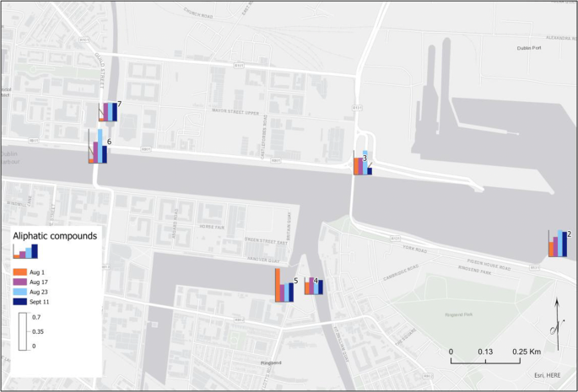This screenshot has width=578, height=392.
Task: Click the 'Aliphatic compounds' legend title
Action: pyautogui.click(x=55, y=236)
